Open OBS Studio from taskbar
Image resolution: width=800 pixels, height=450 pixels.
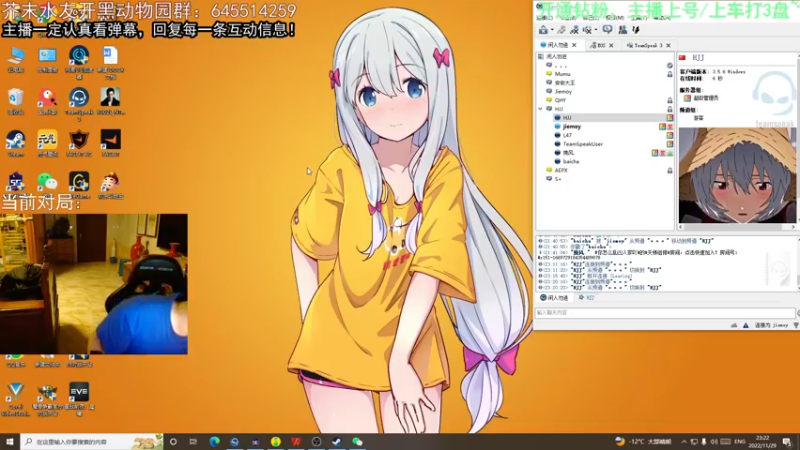(316, 441)
